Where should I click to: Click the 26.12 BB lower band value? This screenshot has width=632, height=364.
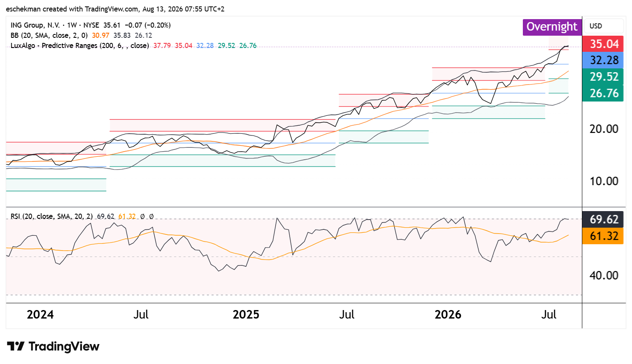144,36
